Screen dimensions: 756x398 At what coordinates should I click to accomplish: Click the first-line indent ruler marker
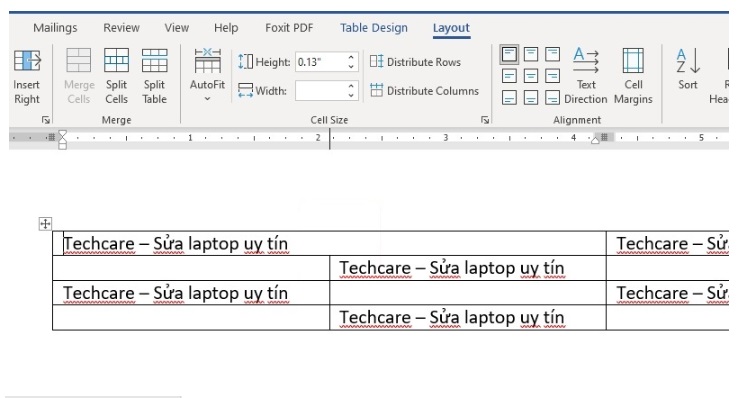(x=62, y=134)
